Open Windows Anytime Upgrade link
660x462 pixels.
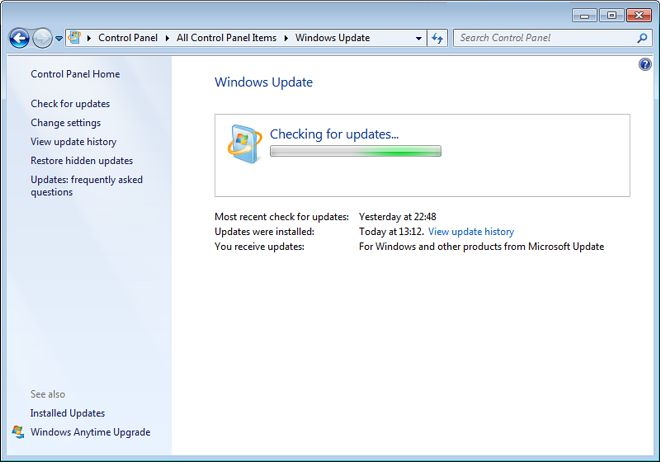tap(90, 432)
